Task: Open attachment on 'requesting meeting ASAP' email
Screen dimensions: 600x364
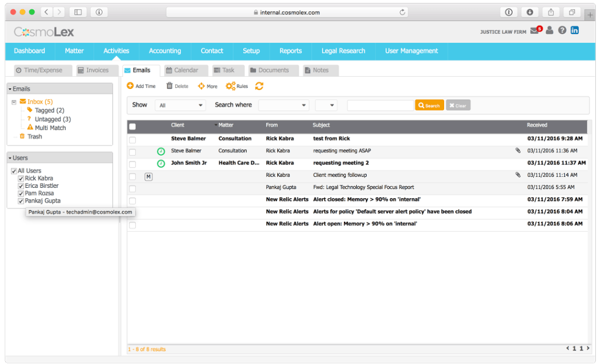Action: tap(518, 150)
